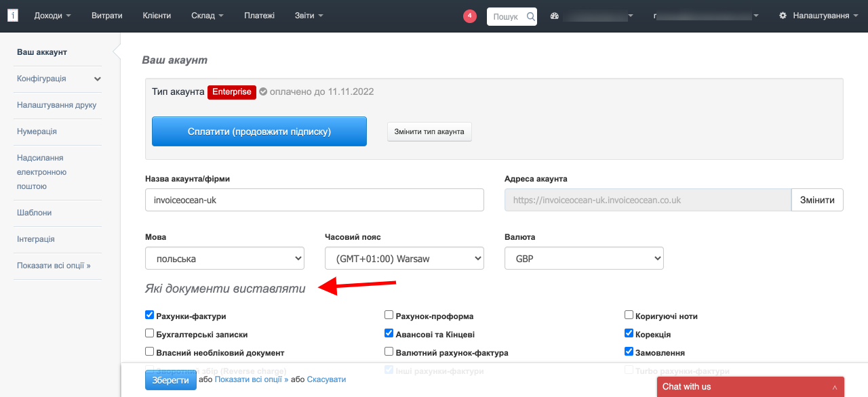Open the Часовий пояс timezone dropdown
The height and width of the screenshot is (397, 868).
404,258
